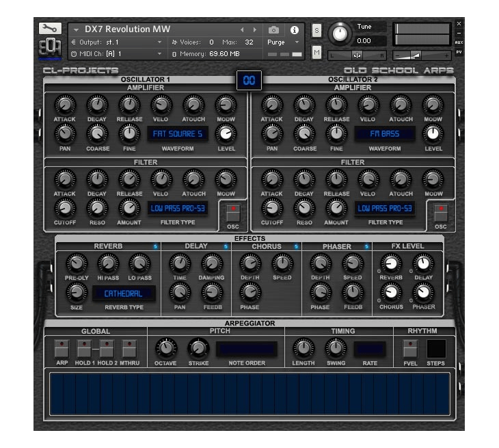Enable the HOLD 1 switch

click(84, 348)
